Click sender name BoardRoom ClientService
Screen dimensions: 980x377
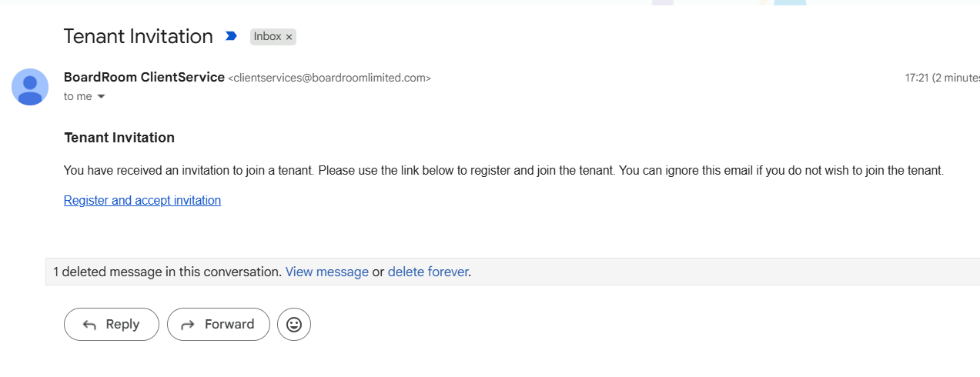[144, 77]
